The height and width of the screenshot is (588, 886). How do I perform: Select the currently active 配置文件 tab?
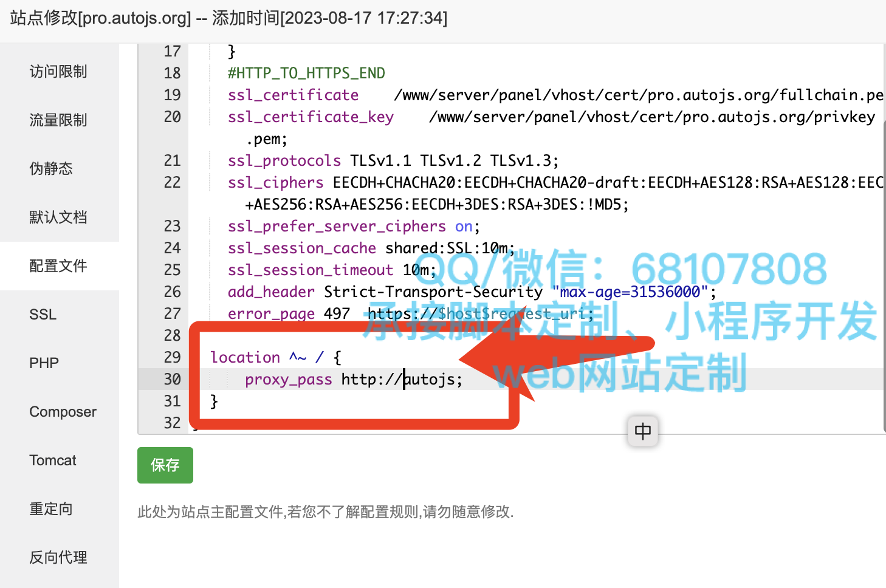tap(58, 265)
